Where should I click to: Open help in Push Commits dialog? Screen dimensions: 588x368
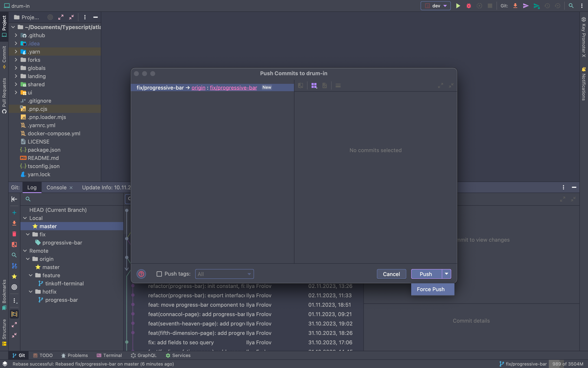click(141, 274)
